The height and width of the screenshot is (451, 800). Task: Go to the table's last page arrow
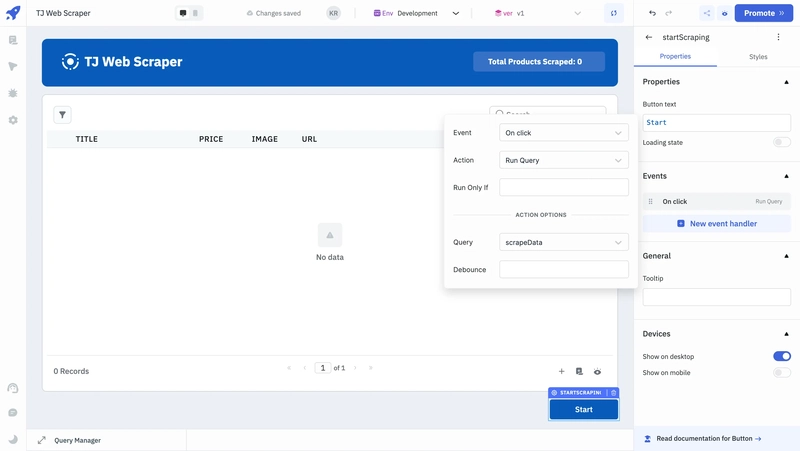(370, 368)
